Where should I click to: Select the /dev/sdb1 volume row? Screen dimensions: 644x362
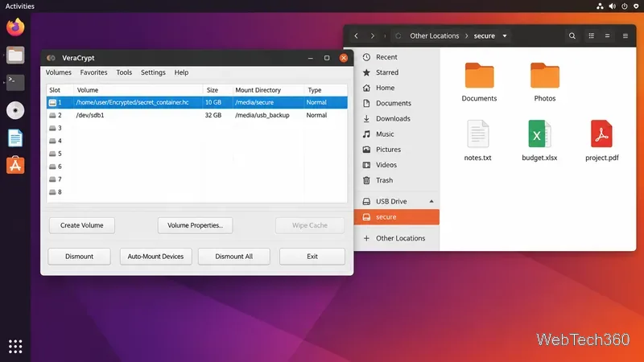196,115
